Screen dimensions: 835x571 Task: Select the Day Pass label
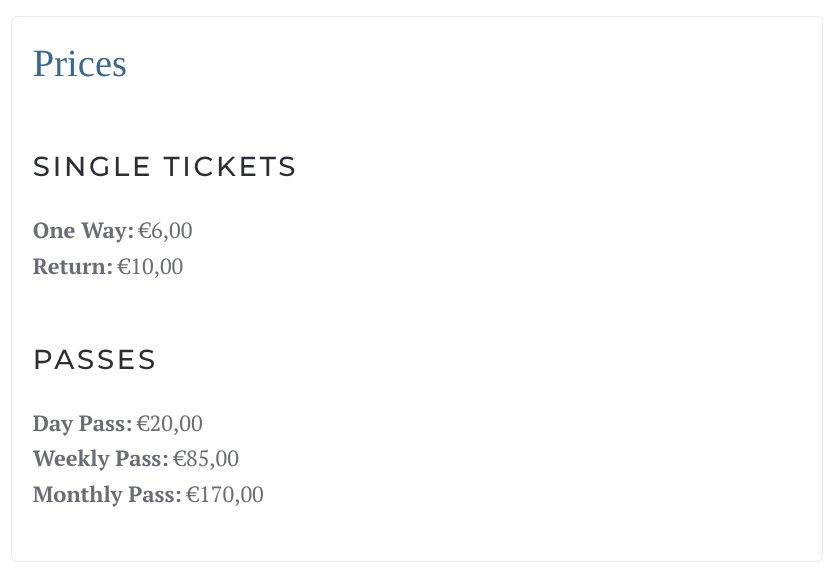pyautogui.click(x=82, y=424)
